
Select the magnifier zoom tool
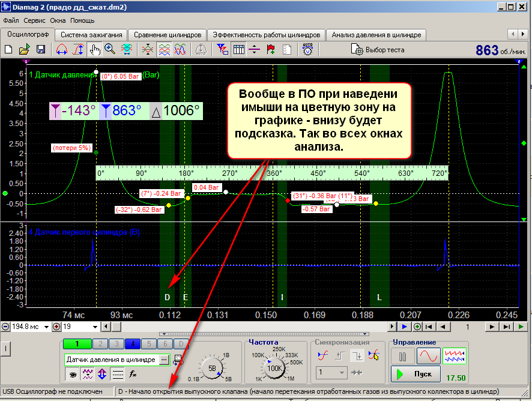pos(110,50)
